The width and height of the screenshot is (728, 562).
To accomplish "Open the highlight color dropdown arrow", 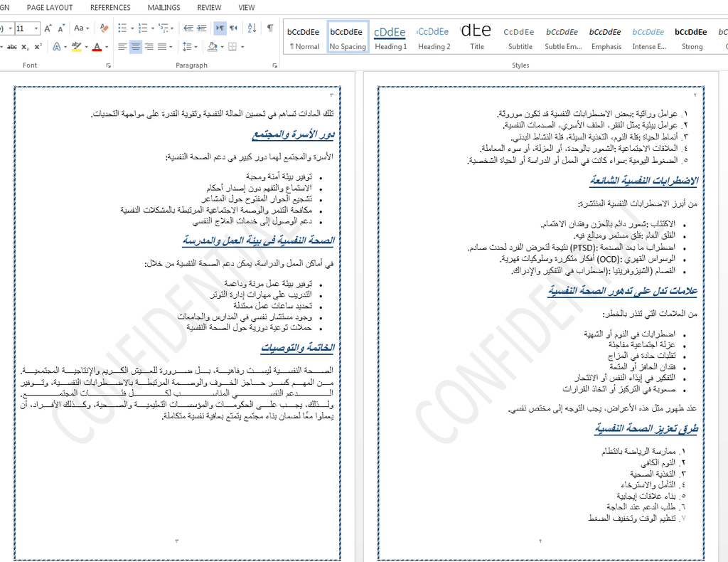I will click(x=86, y=46).
